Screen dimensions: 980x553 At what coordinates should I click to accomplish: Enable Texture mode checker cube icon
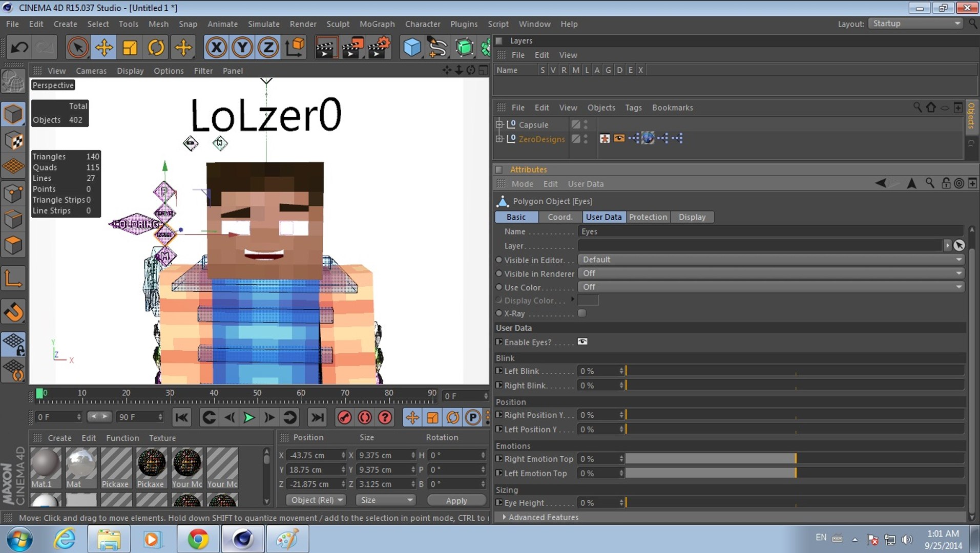tap(13, 141)
